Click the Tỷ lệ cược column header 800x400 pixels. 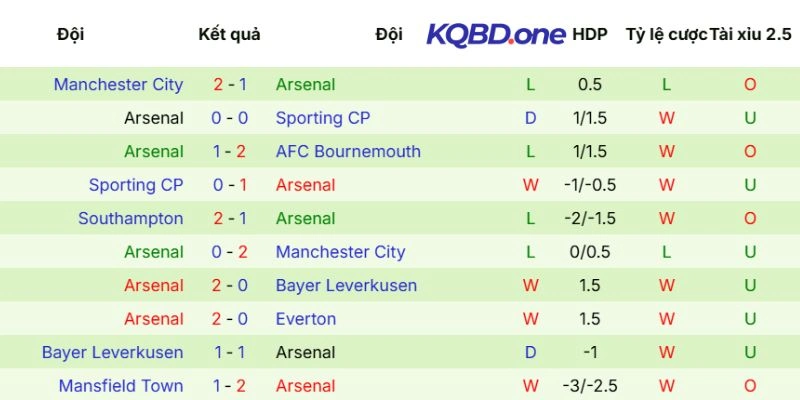666,34
